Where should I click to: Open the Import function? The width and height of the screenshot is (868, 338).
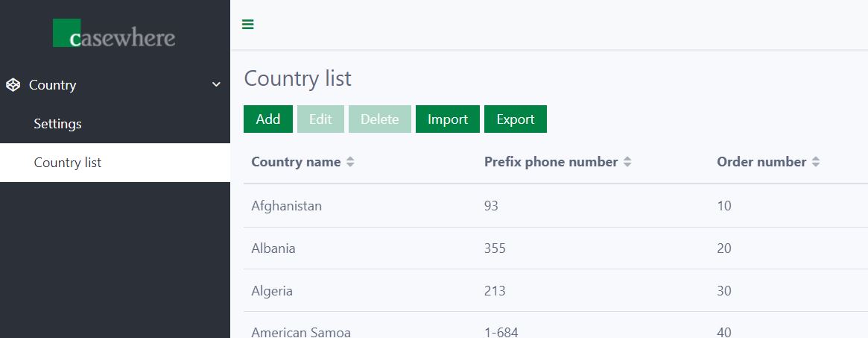(x=448, y=119)
